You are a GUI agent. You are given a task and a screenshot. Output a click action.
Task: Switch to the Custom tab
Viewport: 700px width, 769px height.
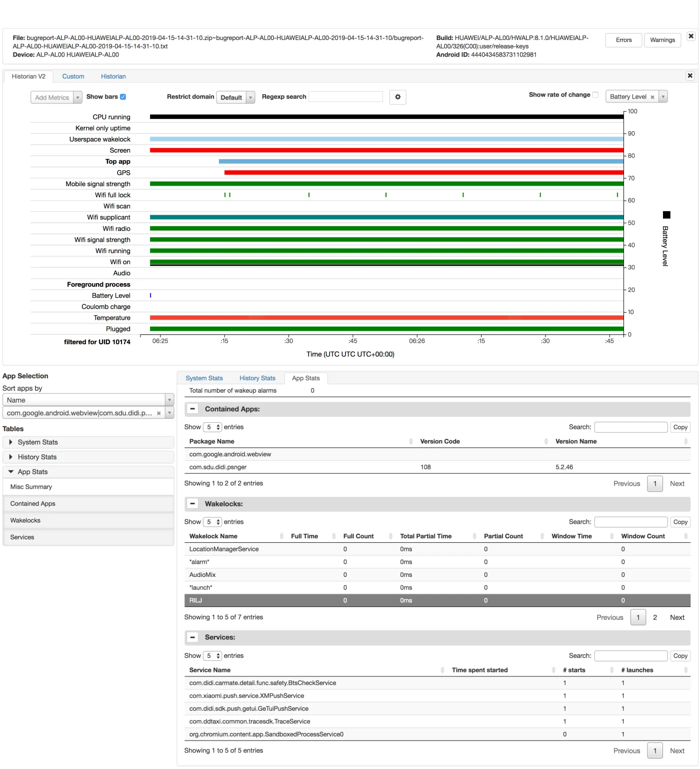[73, 77]
